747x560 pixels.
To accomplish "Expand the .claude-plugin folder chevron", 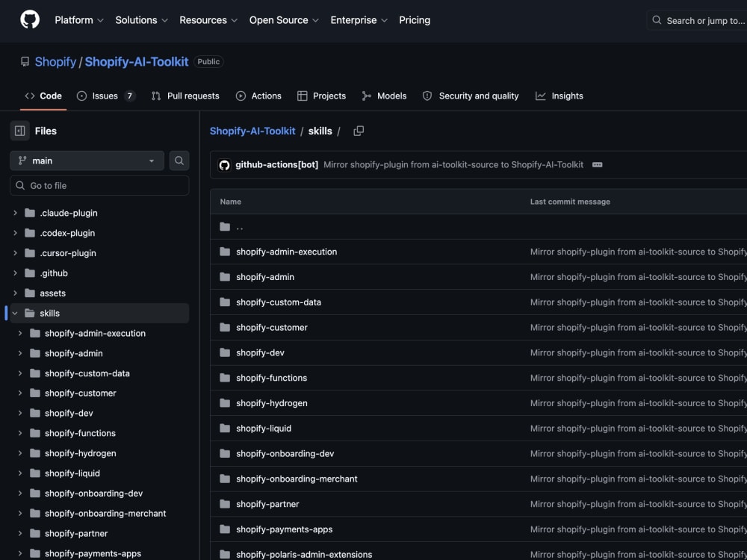I will [15, 213].
